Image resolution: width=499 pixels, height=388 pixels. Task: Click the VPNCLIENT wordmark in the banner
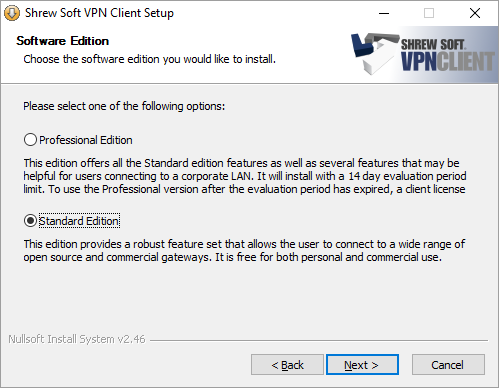pyautogui.click(x=448, y=61)
